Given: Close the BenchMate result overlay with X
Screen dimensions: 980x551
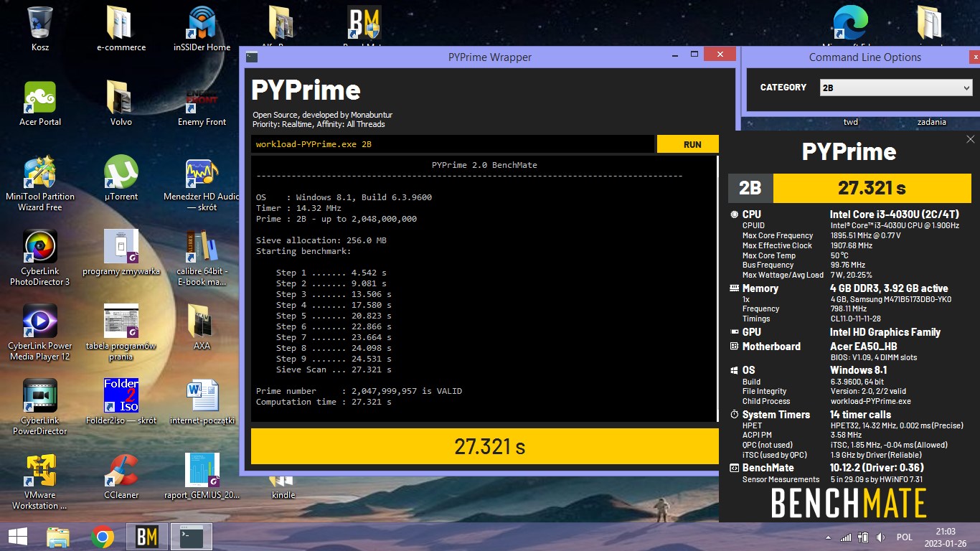Looking at the screenshot, I should click(970, 139).
